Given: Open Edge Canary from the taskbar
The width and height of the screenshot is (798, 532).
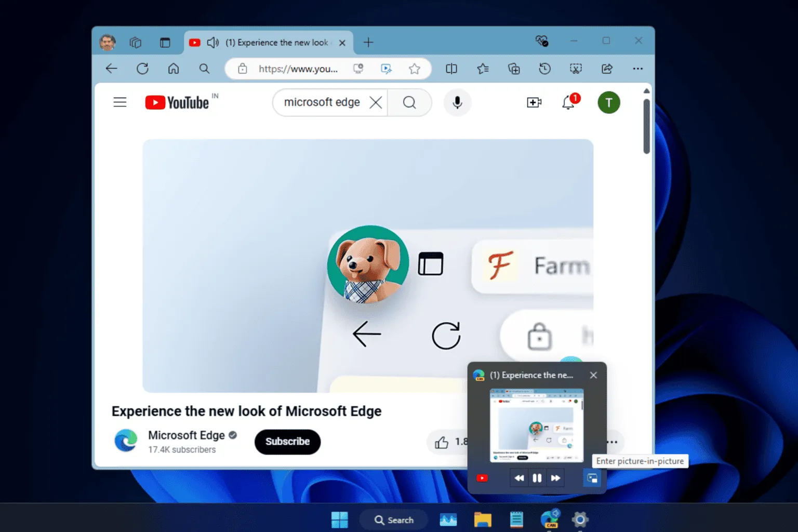Looking at the screenshot, I should [550, 519].
